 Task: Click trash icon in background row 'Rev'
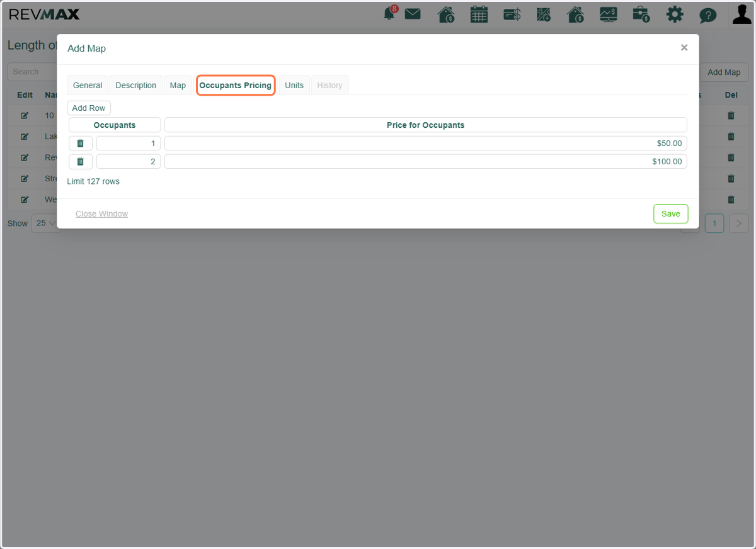click(731, 157)
